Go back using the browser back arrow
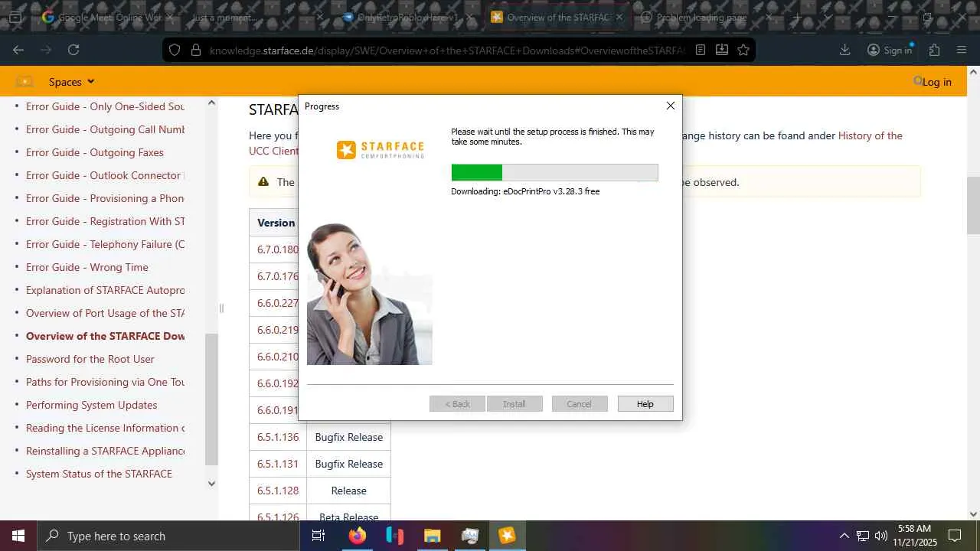The height and width of the screenshot is (551, 980). 18,50
